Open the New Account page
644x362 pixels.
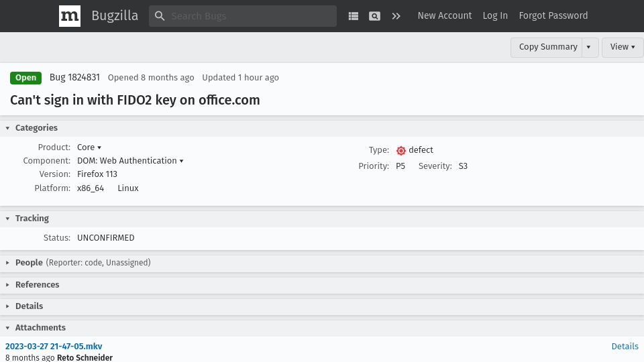[x=444, y=15]
